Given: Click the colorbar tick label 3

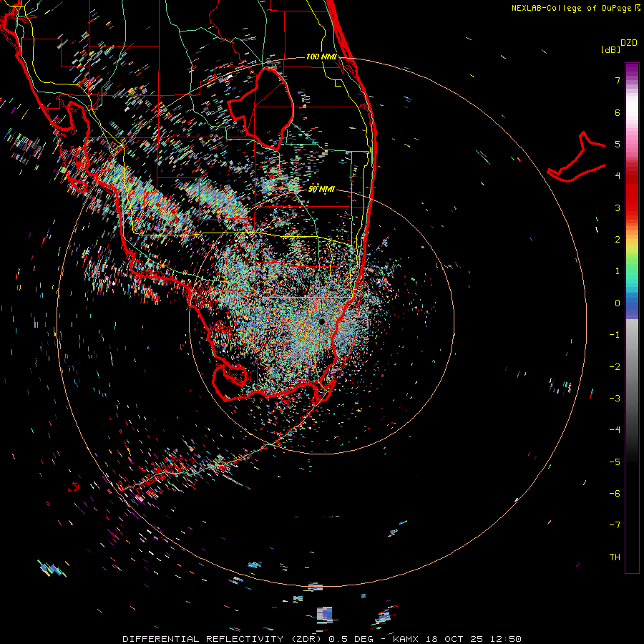Looking at the screenshot, I should pos(618,208).
